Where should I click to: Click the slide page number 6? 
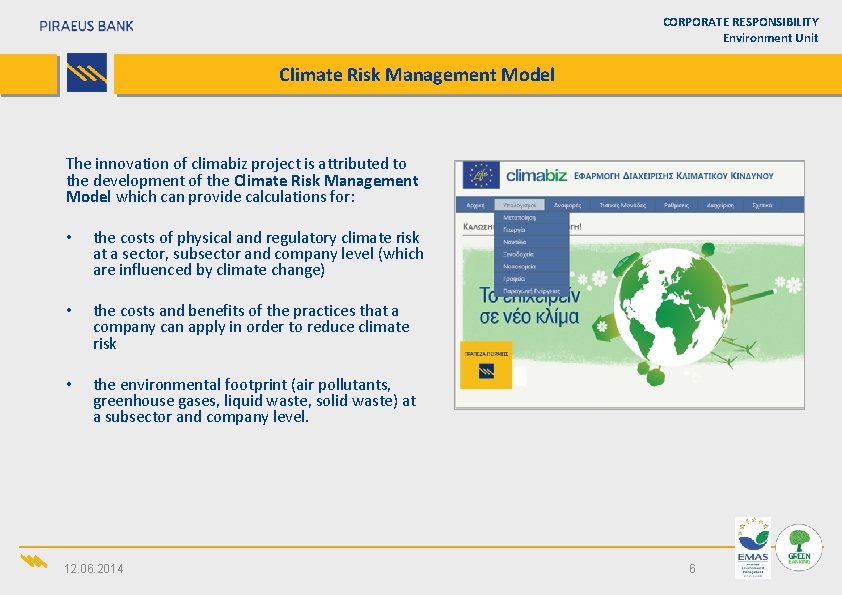[692, 568]
